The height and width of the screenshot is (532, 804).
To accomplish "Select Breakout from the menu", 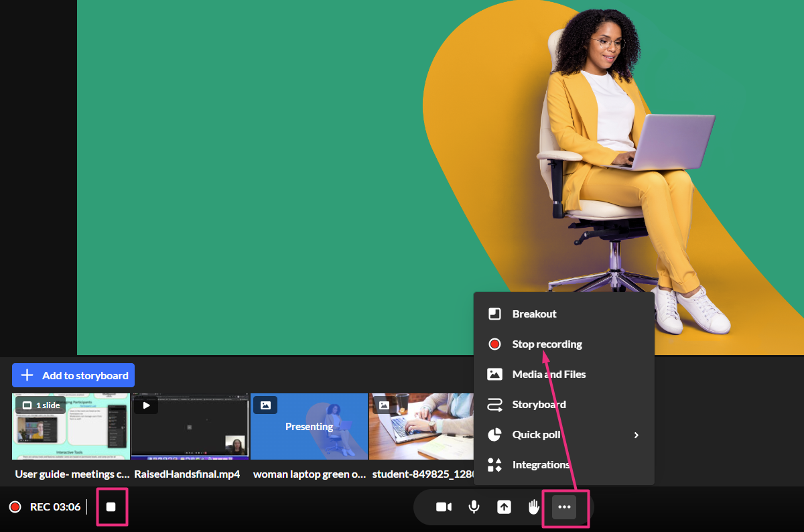I will (534, 314).
